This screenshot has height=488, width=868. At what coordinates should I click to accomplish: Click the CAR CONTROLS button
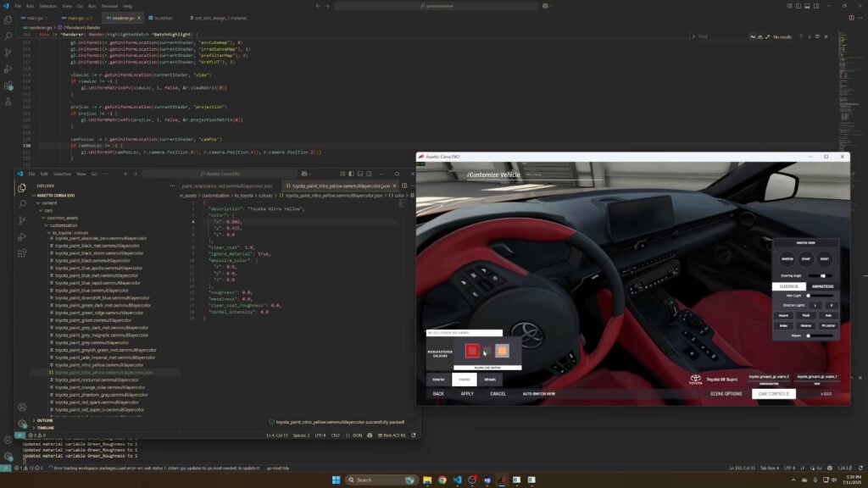(774, 394)
